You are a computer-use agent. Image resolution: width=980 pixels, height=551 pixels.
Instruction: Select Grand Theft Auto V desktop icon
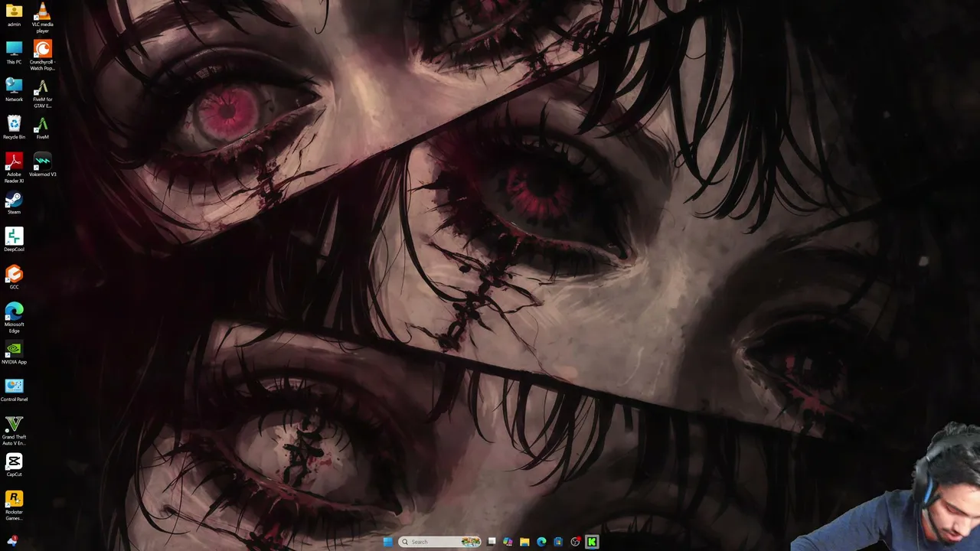pyautogui.click(x=14, y=431)
